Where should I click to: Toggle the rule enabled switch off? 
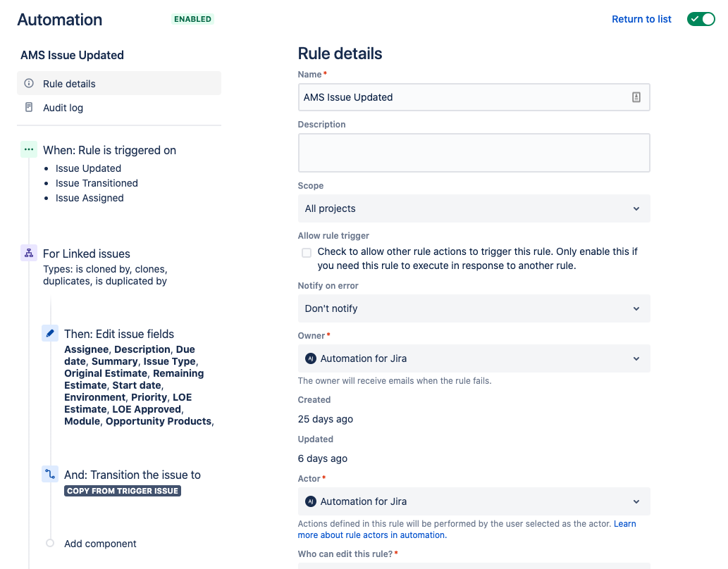(x=701, y=19)
